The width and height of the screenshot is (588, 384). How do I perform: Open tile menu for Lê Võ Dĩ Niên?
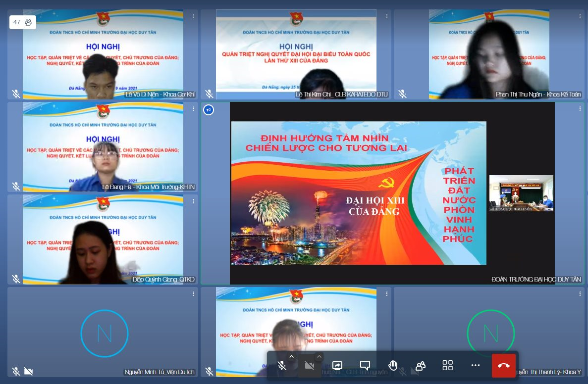coord(194,16)
